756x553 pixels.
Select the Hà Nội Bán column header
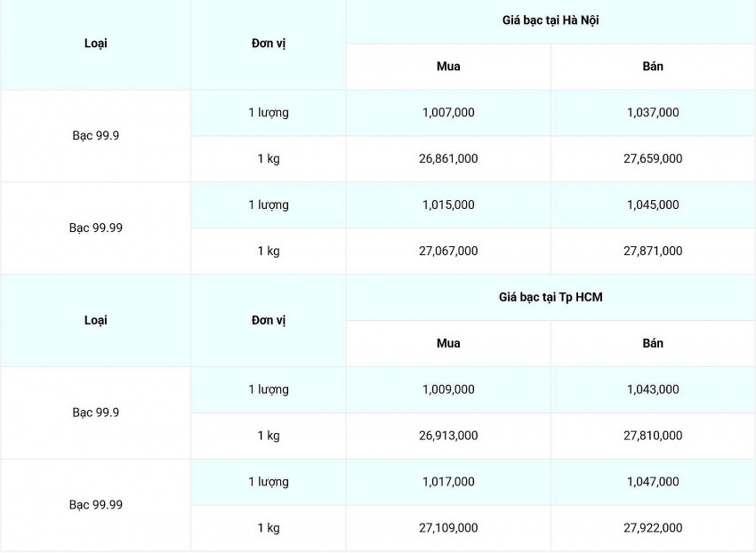[x=653, y=66]
